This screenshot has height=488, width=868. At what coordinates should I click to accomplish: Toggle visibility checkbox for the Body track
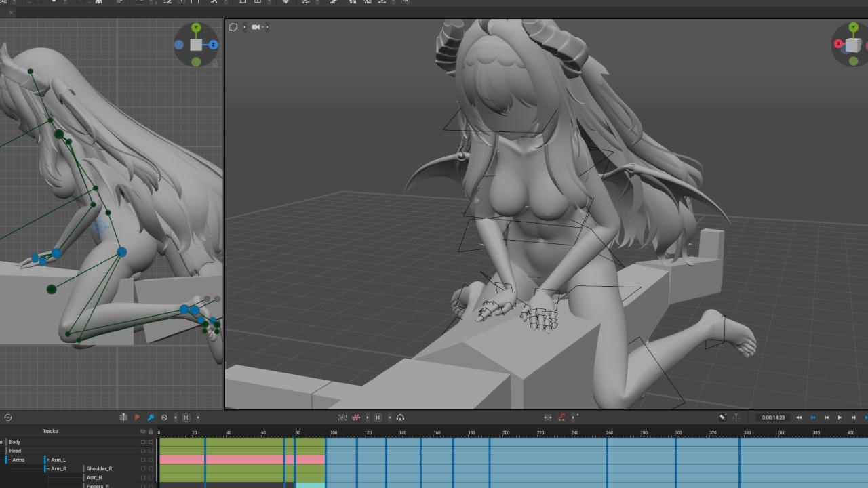142,442
